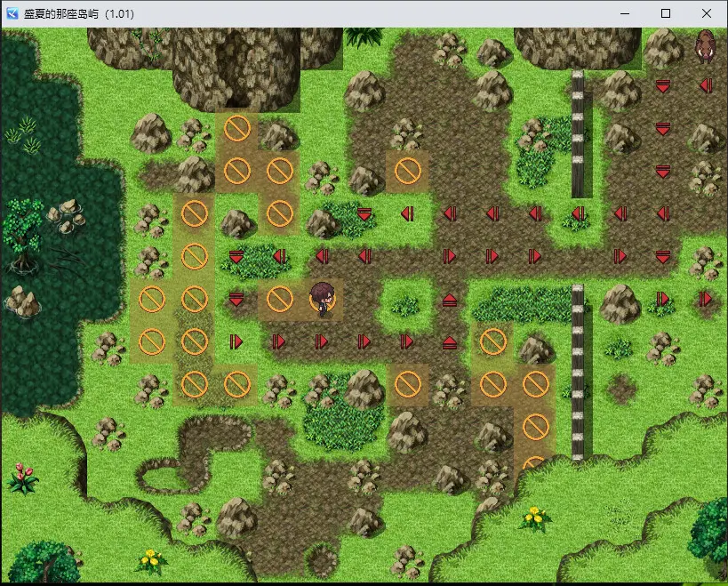Select the lowest down arrow in the three-arrow column

pos(663,172)
